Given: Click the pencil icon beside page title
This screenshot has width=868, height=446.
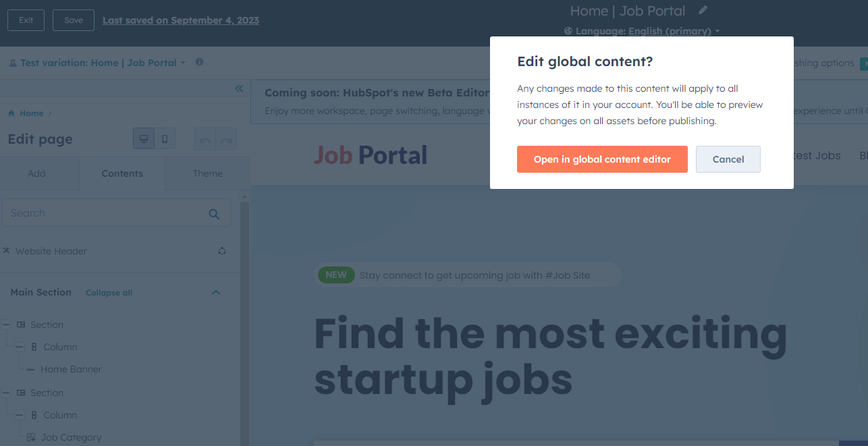Looking at the screenshot, I should [x=703, y=10].
